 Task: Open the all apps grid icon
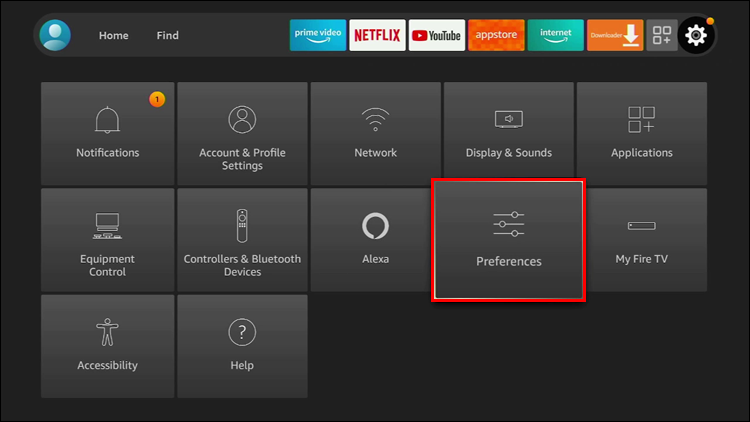662,35
